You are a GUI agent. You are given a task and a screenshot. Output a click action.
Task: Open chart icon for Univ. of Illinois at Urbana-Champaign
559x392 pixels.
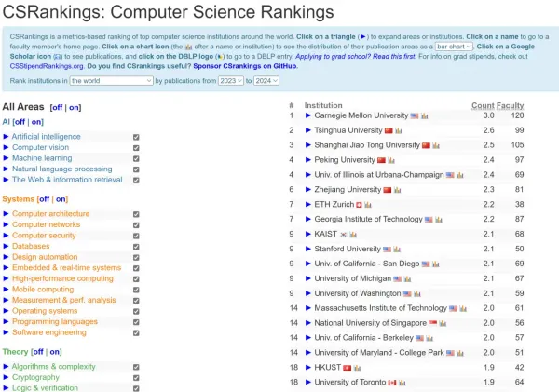[460, 175]
